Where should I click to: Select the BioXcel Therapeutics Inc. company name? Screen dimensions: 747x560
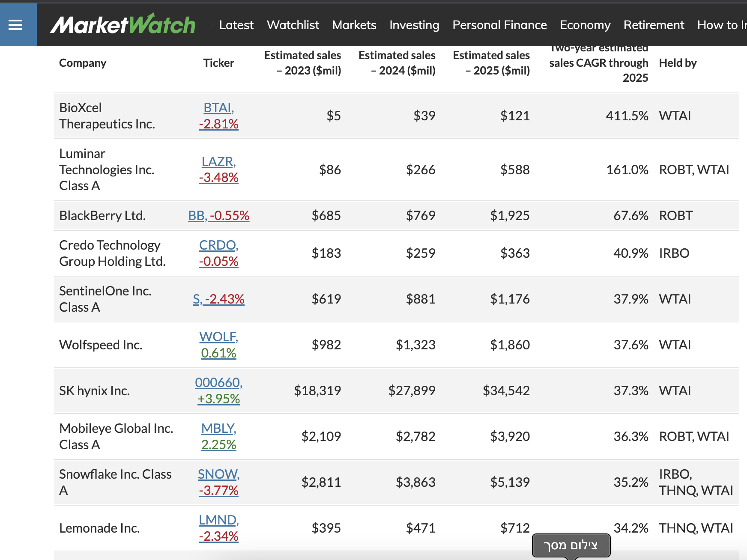(107, 116)
